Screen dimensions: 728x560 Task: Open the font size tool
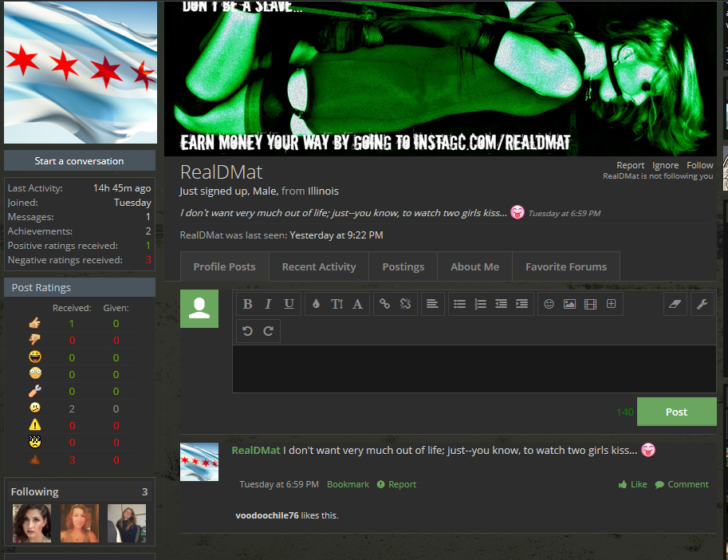tap(336, 304)
